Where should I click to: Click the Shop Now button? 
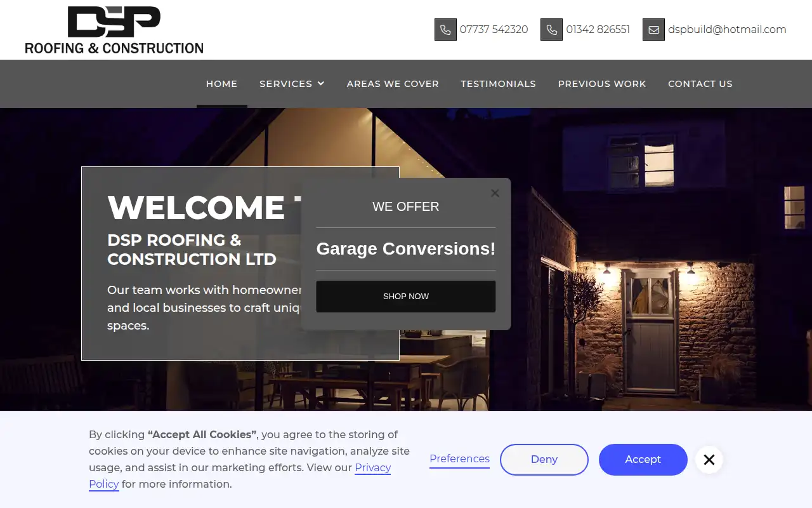click(x=406, y=297)
